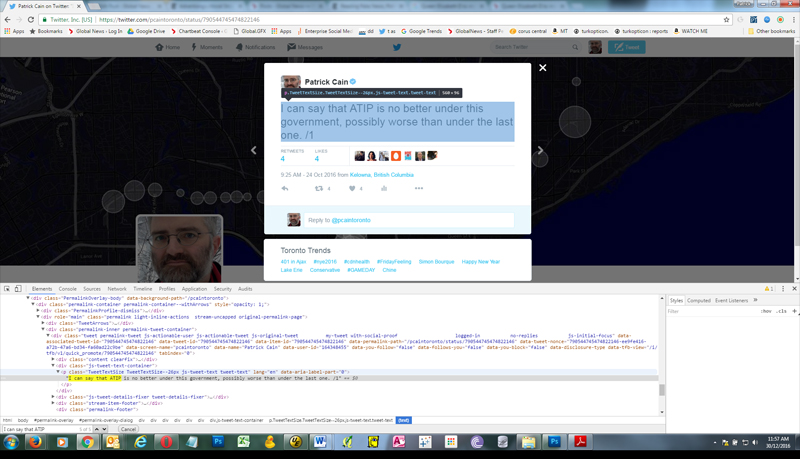Activate DevTools inspect element picker
This screenshot has height=459, width=800.
coord(7,289)
